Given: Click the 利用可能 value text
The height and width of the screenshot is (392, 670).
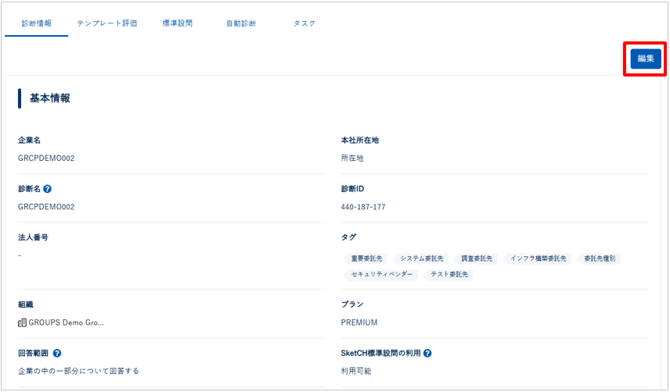Looking at the screenshot, I should tap(356, 371).
